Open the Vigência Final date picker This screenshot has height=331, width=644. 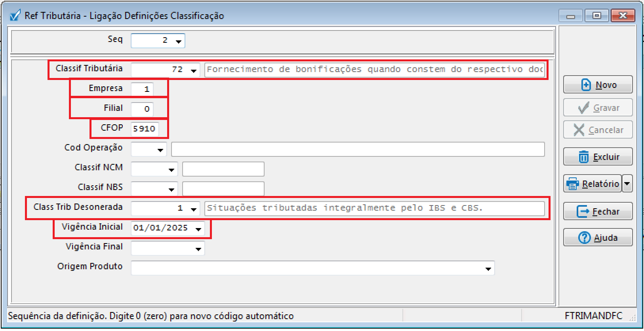(198, 249)
